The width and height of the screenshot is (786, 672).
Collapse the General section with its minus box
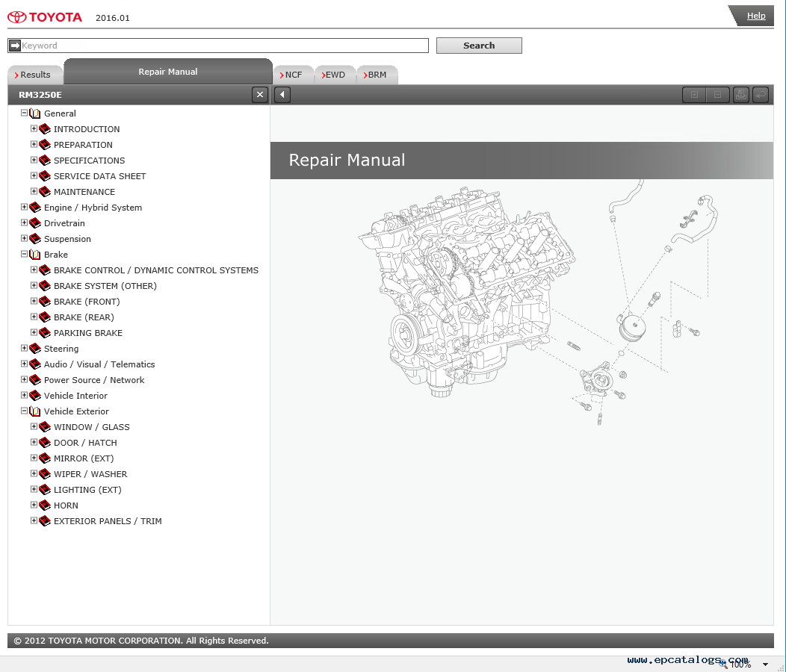click(x=24, y=113)
